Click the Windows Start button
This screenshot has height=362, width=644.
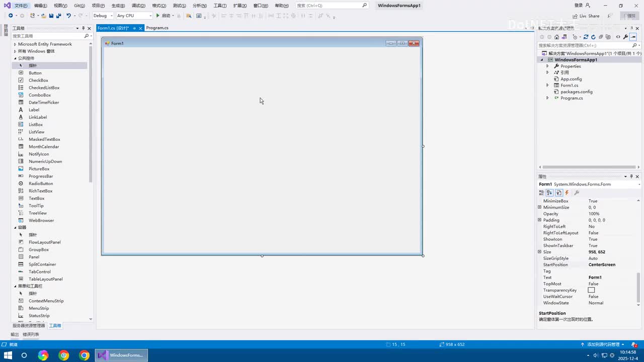coord(8,355)
